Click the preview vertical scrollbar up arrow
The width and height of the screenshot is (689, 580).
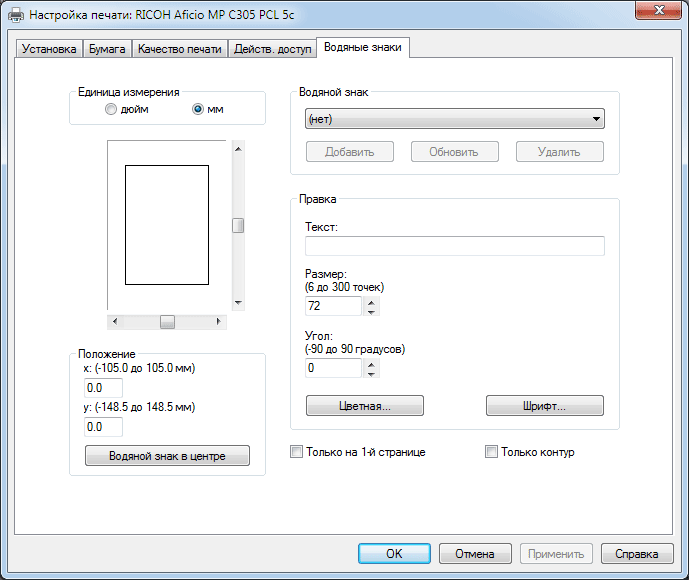[238, 149]
